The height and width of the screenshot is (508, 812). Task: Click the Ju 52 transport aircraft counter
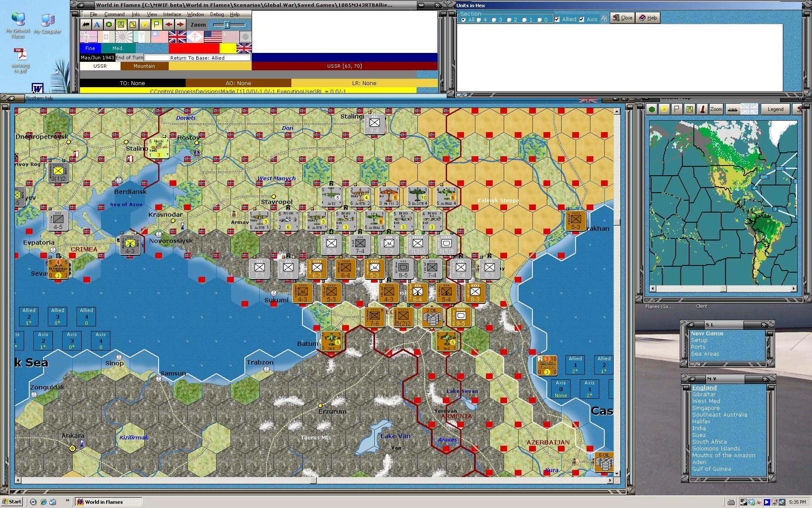(x=331, y=197)
